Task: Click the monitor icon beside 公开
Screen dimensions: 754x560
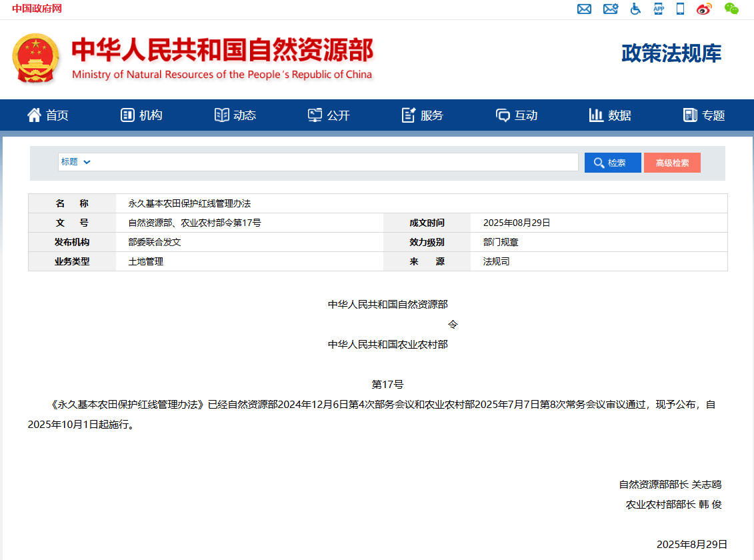Action: (315, 115)
